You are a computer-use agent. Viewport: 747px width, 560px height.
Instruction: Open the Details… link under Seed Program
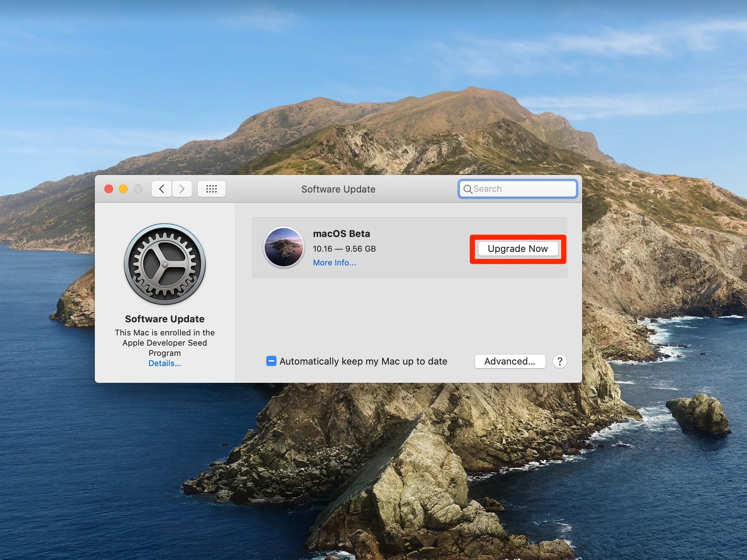click(165, 363)
